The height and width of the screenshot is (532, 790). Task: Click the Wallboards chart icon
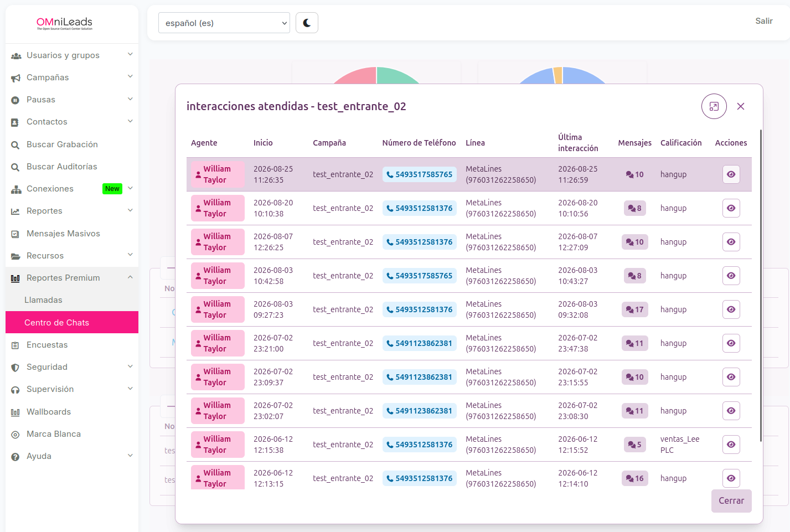point(16,412)
